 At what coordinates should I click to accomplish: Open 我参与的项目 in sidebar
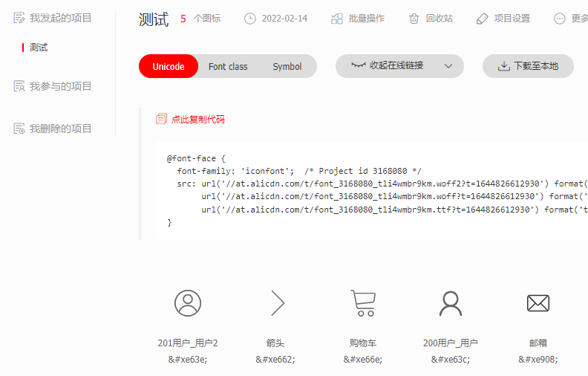coord(60,86)
